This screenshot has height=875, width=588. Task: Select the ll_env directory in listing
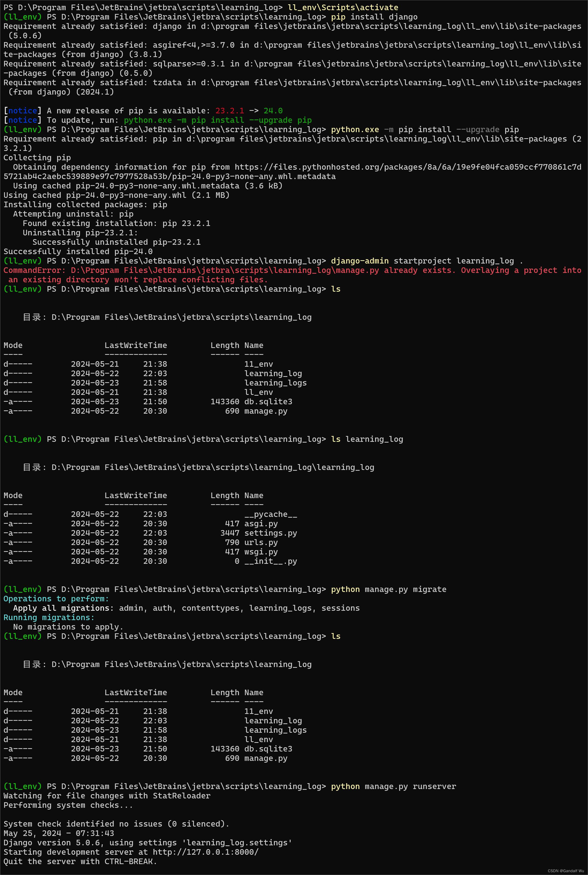coord(258,392)
